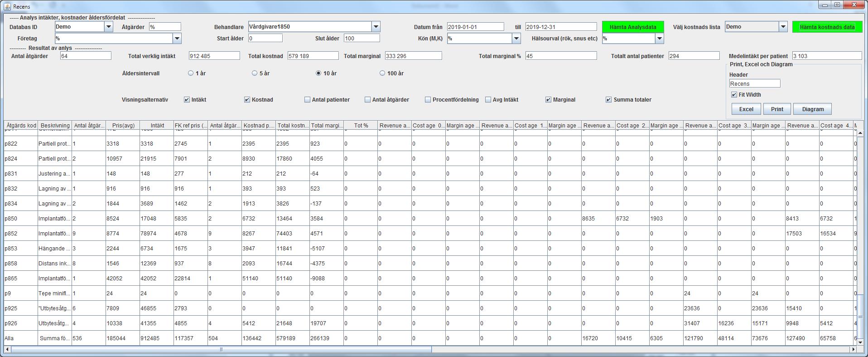Screen dimensions: 868x357
Task: Toggle the Summa totaler checkbox
Action: pos(608,99)
